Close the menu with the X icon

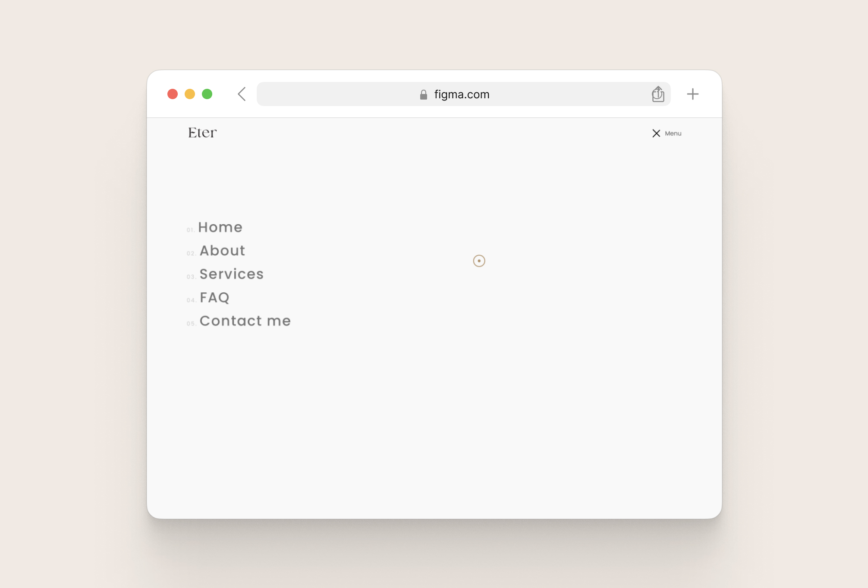pos(656,133)
